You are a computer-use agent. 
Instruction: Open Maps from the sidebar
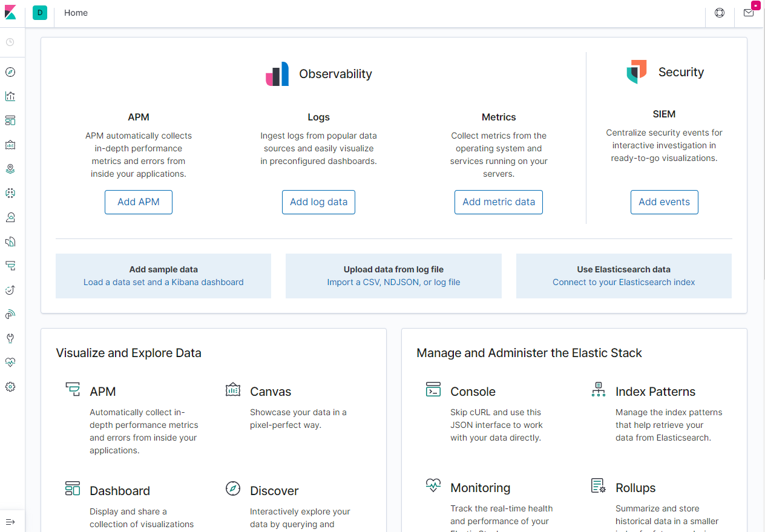pyautogui.click(x=10, y=169)
